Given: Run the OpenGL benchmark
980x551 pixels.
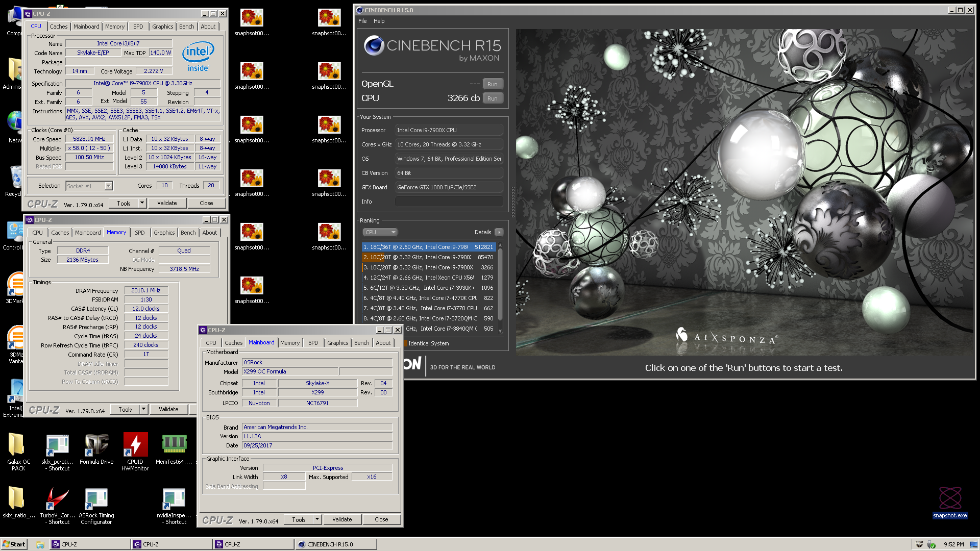Looking at the screenshot, I should pos(493,84).
